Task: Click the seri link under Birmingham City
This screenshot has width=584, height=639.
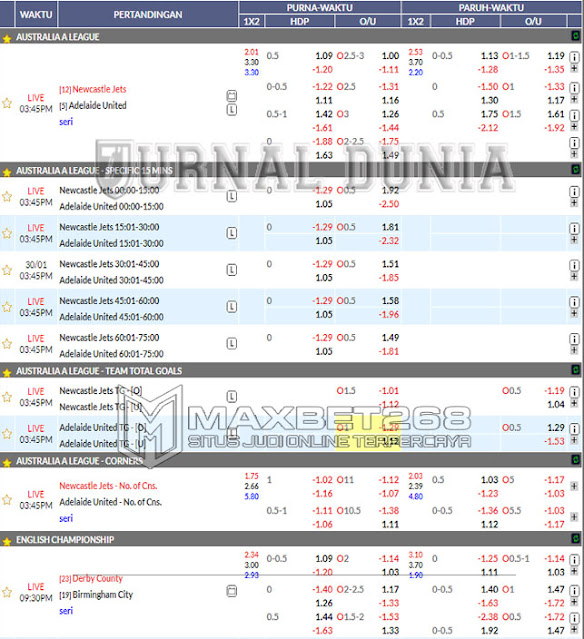Action: 66,610
